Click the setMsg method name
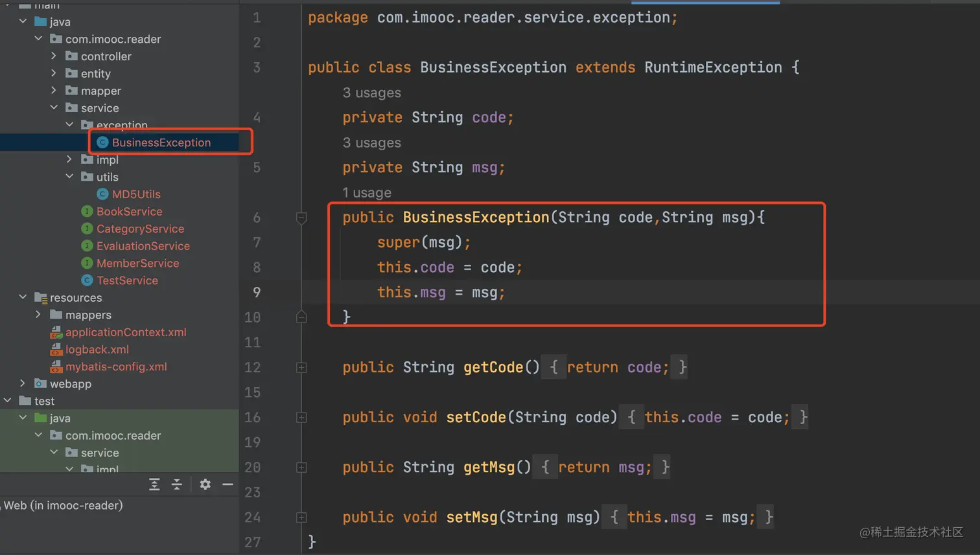 click(472, 517)
